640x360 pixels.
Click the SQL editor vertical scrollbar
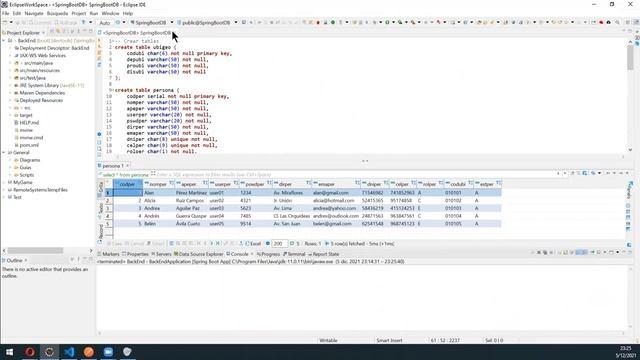click(x=631, y=57)
